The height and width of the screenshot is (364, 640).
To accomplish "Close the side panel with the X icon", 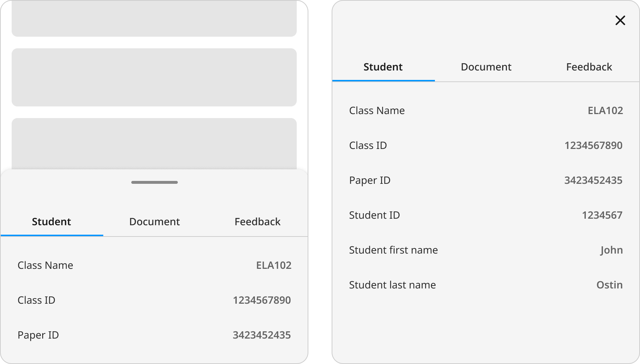I will click(620, 20).
